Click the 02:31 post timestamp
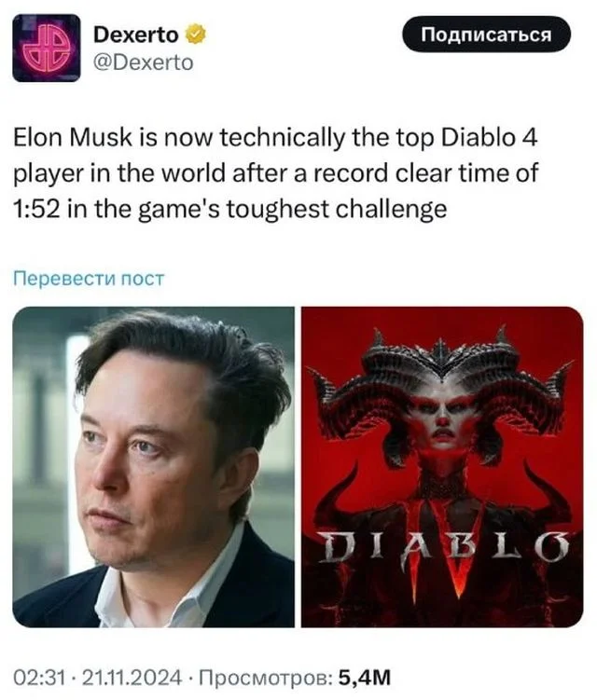The width and height of the screenshot is (597, 700). 40,678
